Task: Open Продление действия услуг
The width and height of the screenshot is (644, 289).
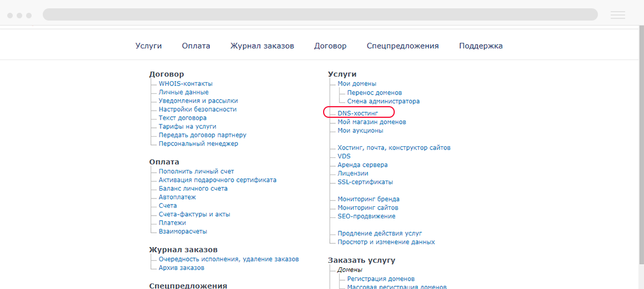Action: pos(380,233)
